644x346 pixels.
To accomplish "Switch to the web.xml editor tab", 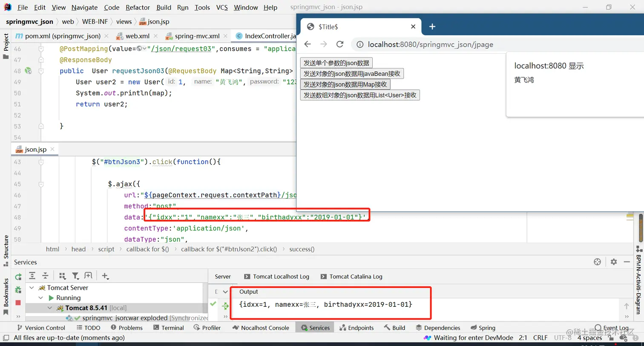I will pyautogui.click(x=137, y=36).
